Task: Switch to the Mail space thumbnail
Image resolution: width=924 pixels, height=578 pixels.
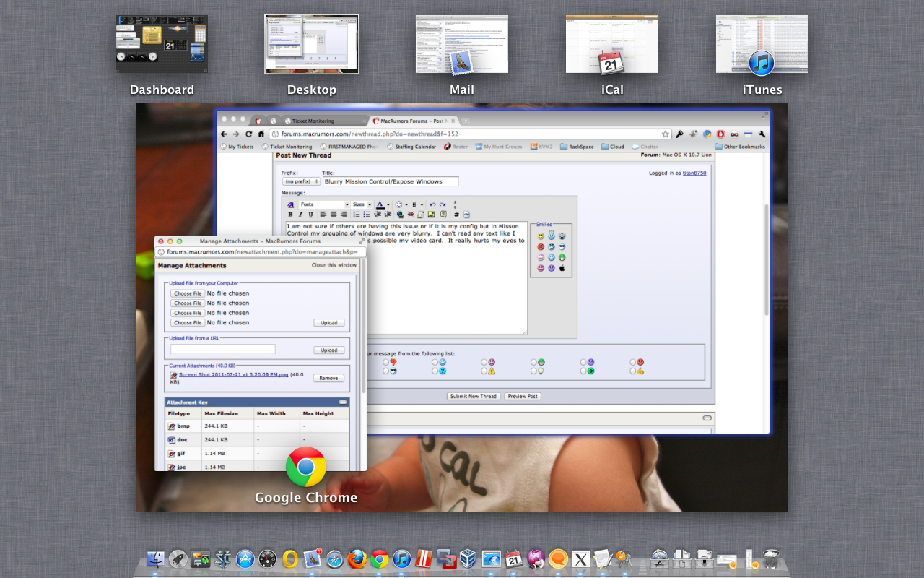Action: pos(462,44)
